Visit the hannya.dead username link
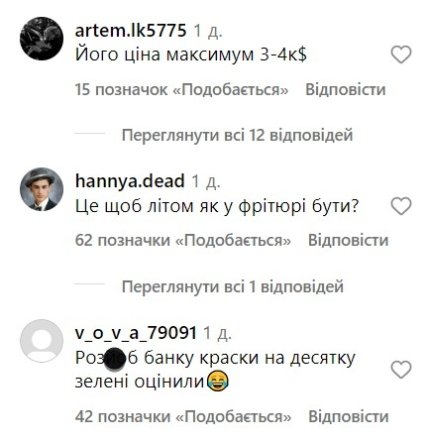This screenshot has height=441, width=428. (x=130, y=181)
